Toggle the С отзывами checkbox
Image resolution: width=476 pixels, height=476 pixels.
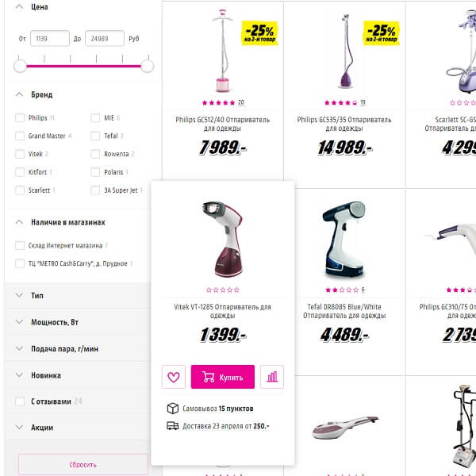tap(20, 401)
